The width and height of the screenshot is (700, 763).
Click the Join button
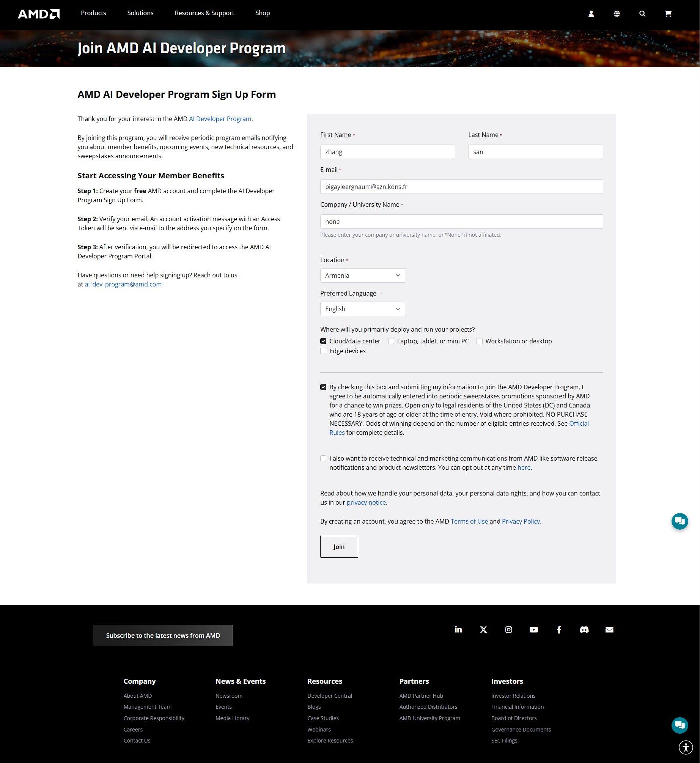tap(339, 547)
